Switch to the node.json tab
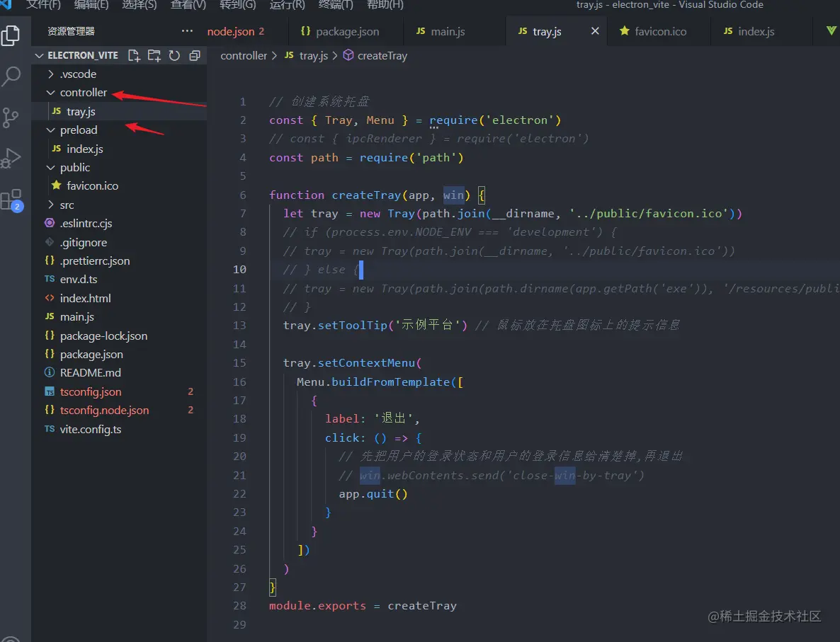The height and width of the screenshot is (642, 840). (x=236, y=31)
